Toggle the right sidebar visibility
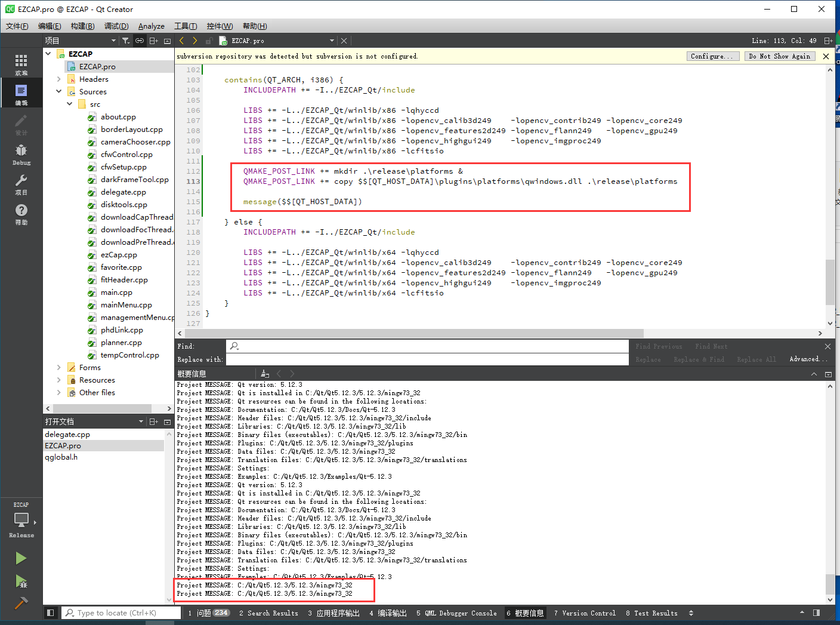Viewport: 840px width, 625px height. (816, 612)
